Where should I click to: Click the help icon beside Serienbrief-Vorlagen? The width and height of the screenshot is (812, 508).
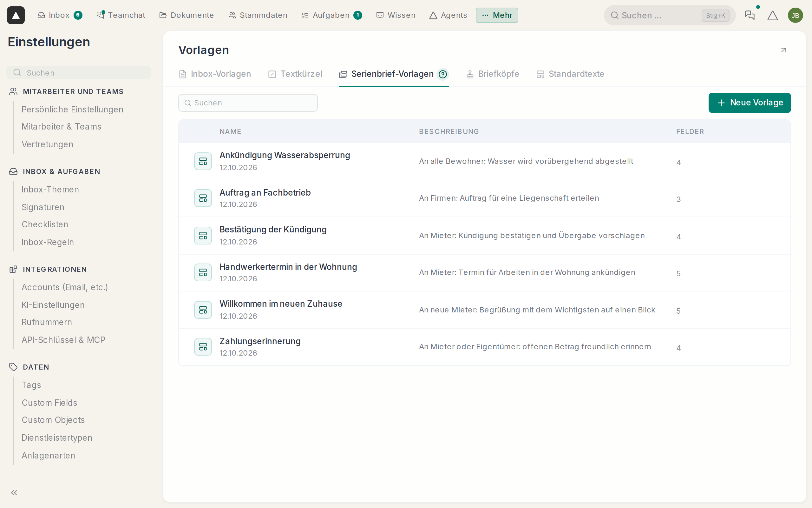[x=442, y=74]
